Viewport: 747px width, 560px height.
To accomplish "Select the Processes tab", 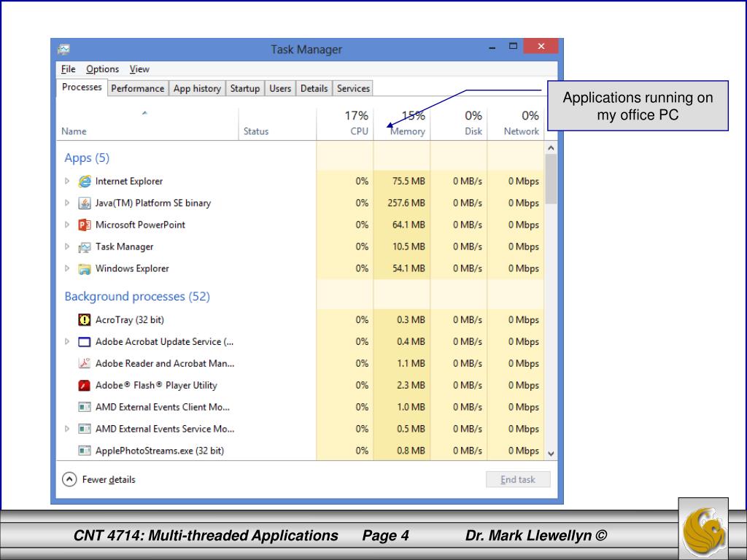I will 82,87.
